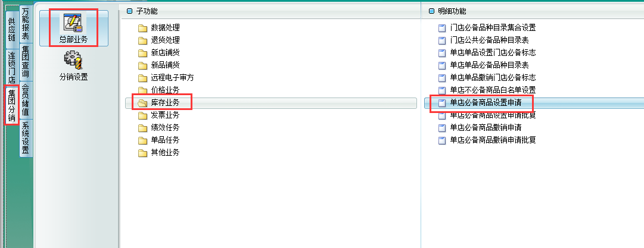Viewport: 644px width, 248px height.
Task: Select the 集团分销 vertical tab
Action: (12, 105)
